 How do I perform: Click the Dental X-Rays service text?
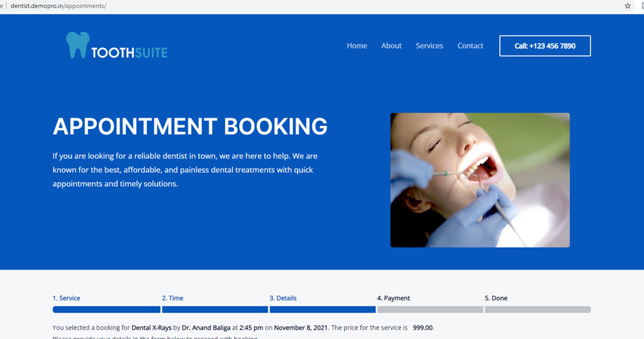pos(152,328)
